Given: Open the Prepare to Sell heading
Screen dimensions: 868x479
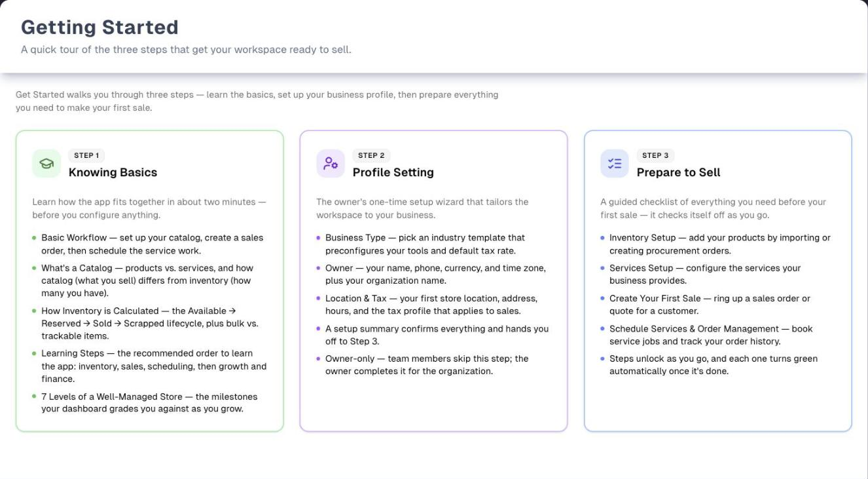Looking at the screenshot, I should click(x=679, y=172).
